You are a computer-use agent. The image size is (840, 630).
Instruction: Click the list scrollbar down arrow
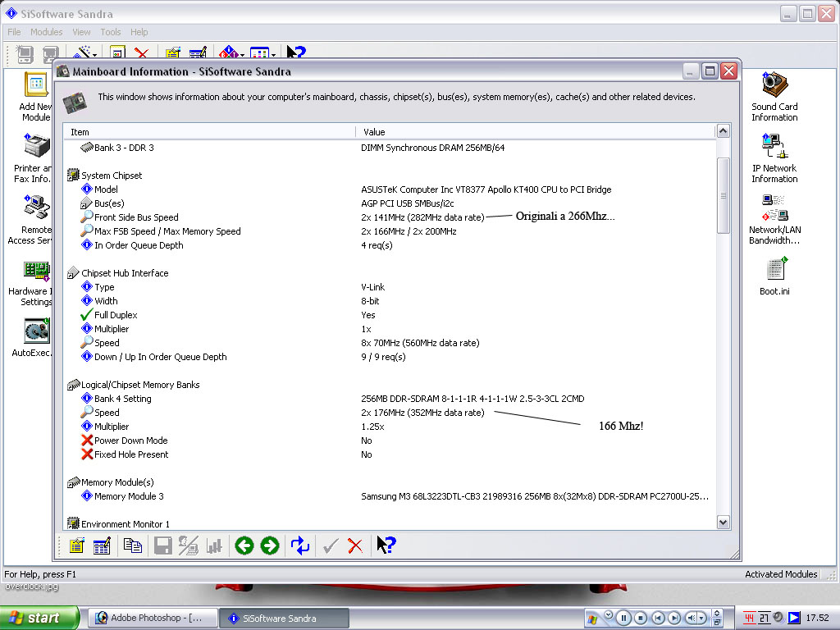click(724, 523)
